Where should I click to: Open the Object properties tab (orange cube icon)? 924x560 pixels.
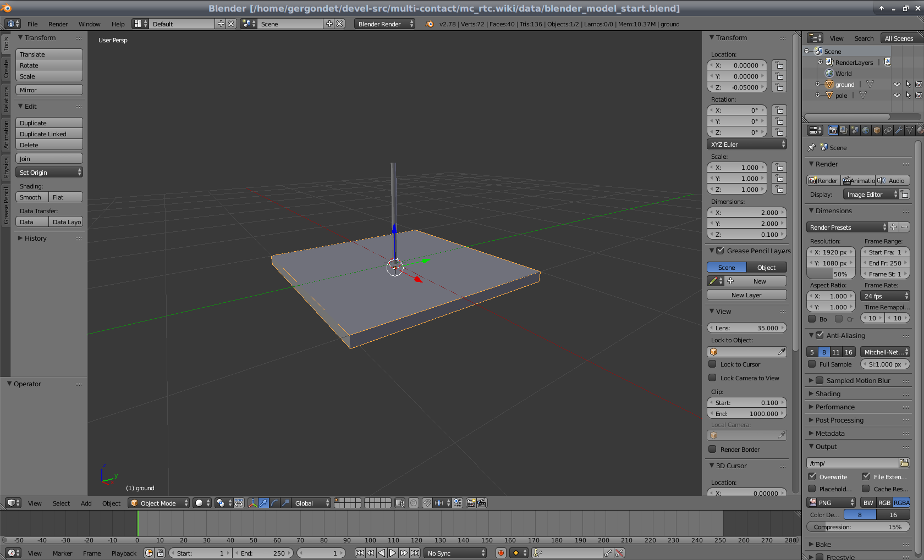click(877, 130)
